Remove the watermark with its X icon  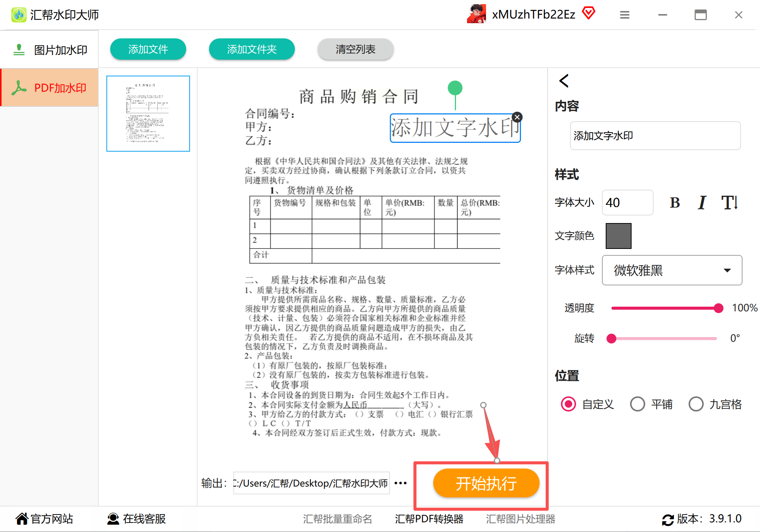tap(517, 117)
